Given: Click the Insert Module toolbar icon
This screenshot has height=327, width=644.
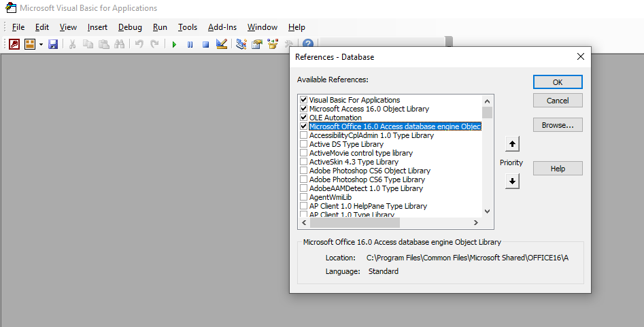Looking at the screenshot, I should [x=29, y=44].
